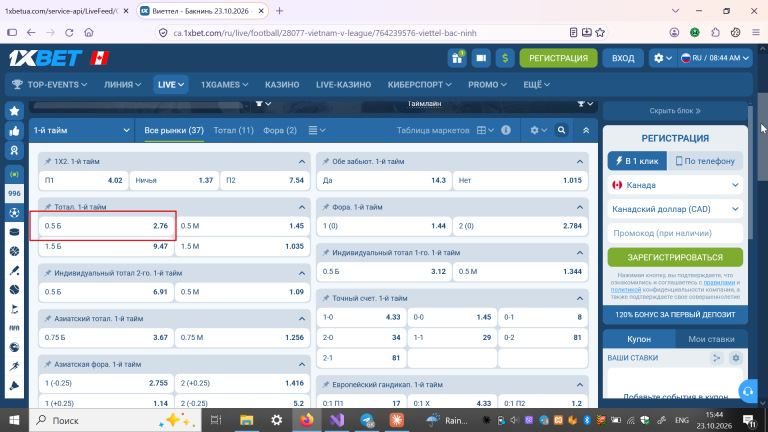Open the 1-й тайм period dropdown
Screen dimensions: 768x432
(x=81, y=130)
